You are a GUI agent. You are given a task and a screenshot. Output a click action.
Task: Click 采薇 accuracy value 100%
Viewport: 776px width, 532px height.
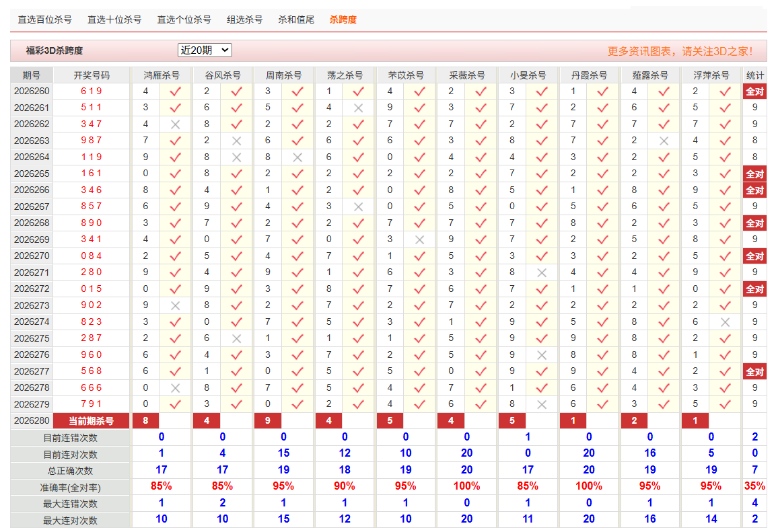(466, 486)
